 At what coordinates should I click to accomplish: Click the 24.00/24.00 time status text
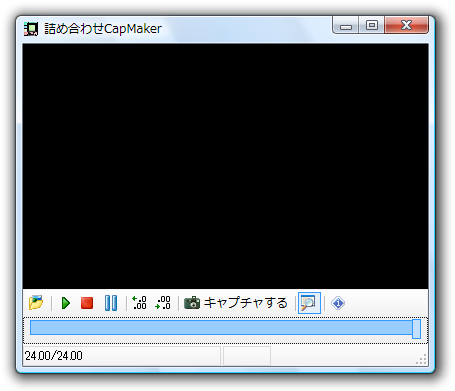pos(54,356)
